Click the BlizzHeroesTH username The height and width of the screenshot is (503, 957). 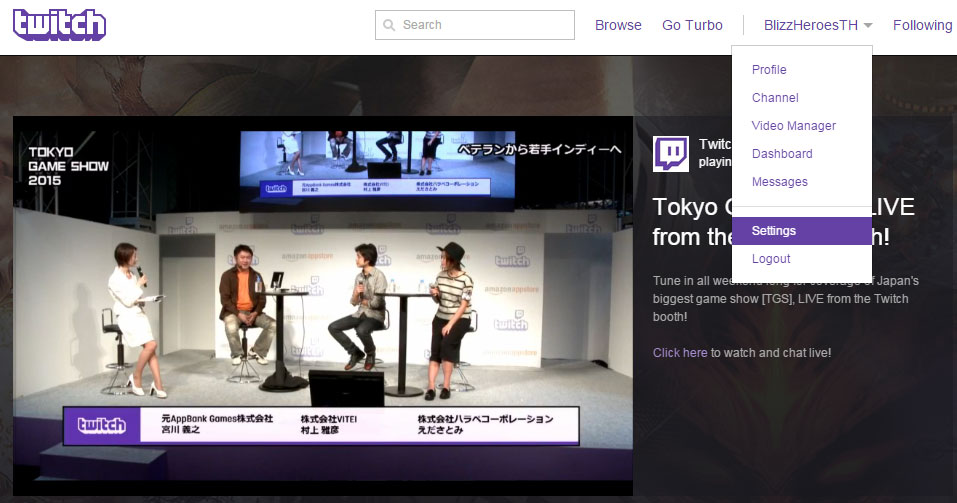811,25
